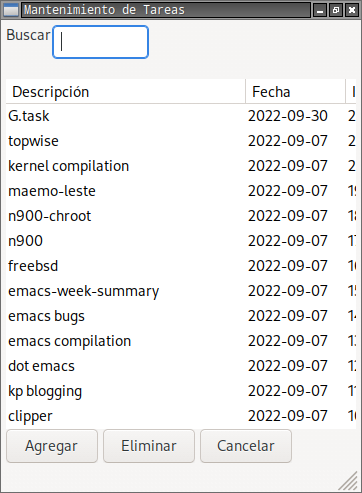Viewport: 362px width, 493px height.
Task: Select the freebsd task row
Action: 181,266
